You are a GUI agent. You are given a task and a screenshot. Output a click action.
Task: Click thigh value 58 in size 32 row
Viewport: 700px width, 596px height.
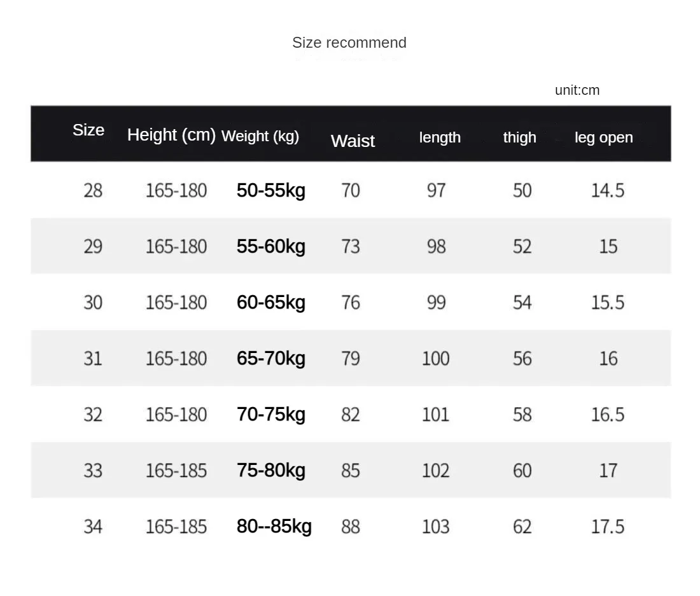(522, 415)
